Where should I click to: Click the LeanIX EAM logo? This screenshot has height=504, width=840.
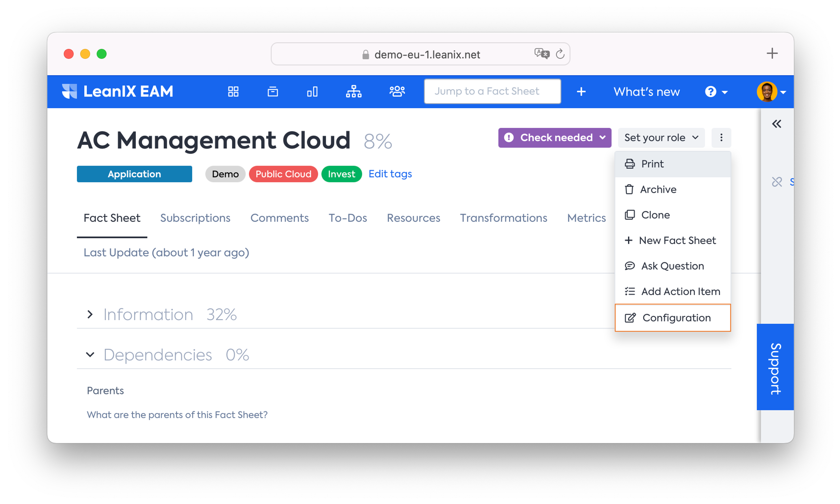(x=118, y=91)
